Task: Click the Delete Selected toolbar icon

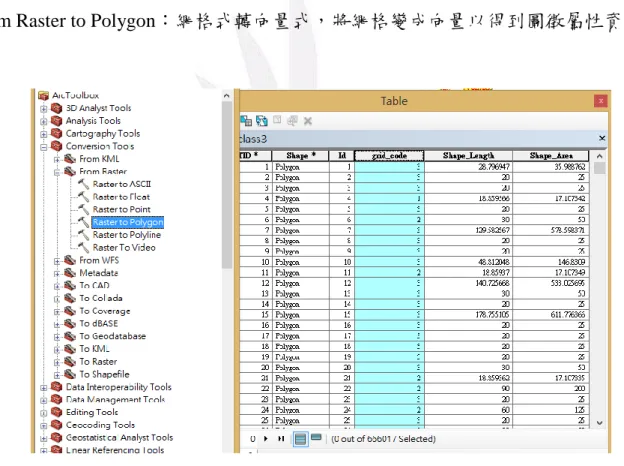Action: (x=308, y=121)
